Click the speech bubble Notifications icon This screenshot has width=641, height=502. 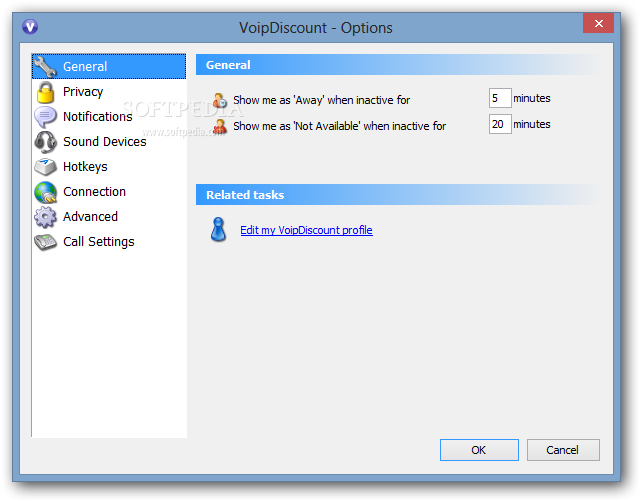click(x=45, y=117)
